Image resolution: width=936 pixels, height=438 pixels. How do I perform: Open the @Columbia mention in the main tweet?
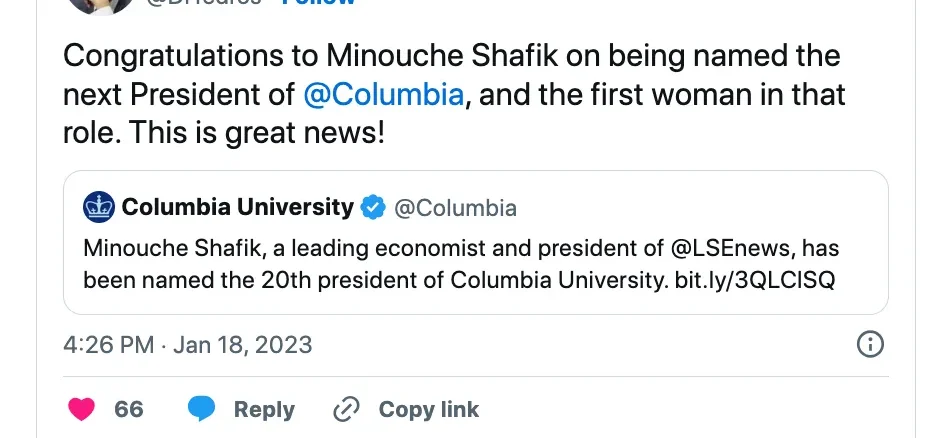point(383,96)
